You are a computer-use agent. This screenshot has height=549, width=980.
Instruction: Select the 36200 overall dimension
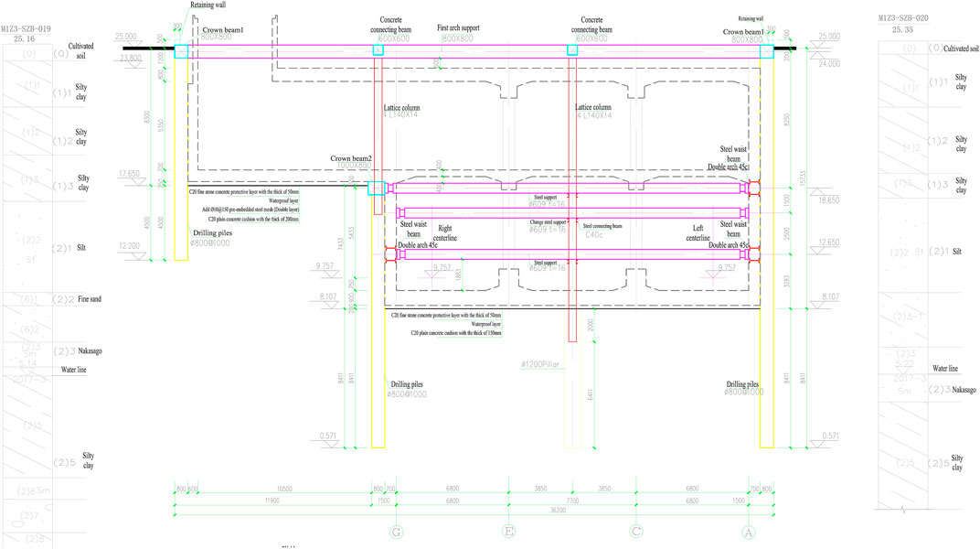coord(558,511)
